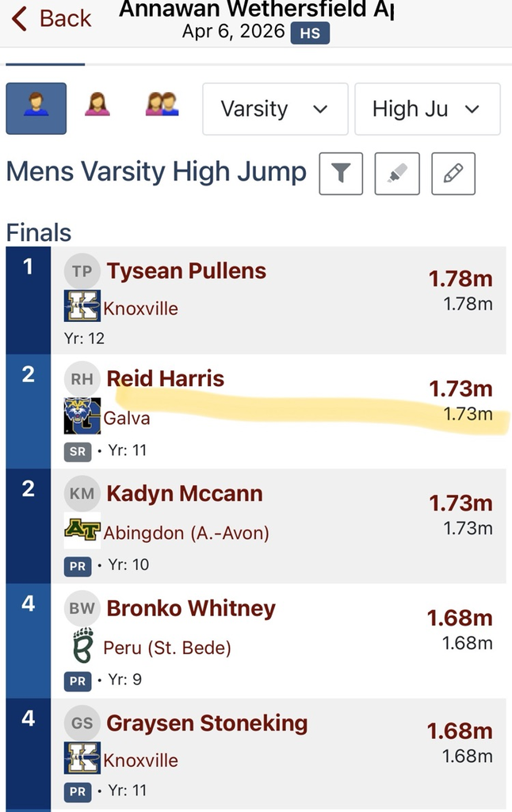Tap the Galva team logo
The height and width of the screenshot is (812, 512).
point(82,416)
